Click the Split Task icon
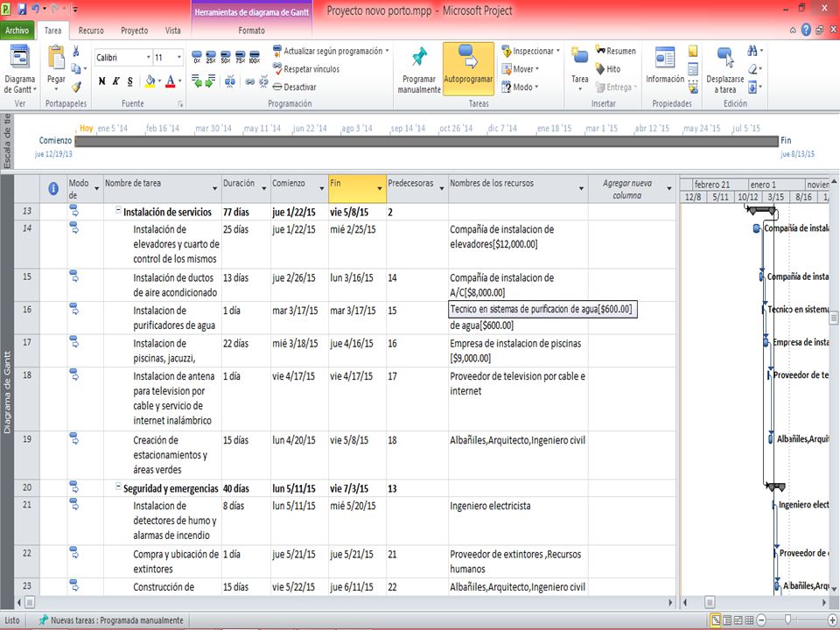 pos(230,81)
